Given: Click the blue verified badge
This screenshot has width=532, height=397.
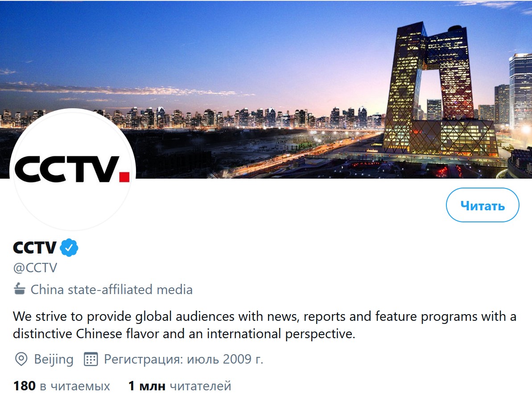Looking at the screenshot, I should [x=69, y=248].
